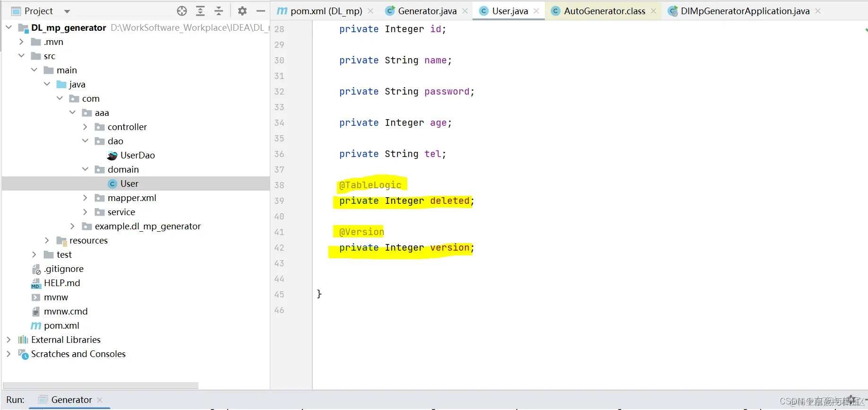
Task: Switch to Generator.java tab
Action: click(x=427, y=11)
